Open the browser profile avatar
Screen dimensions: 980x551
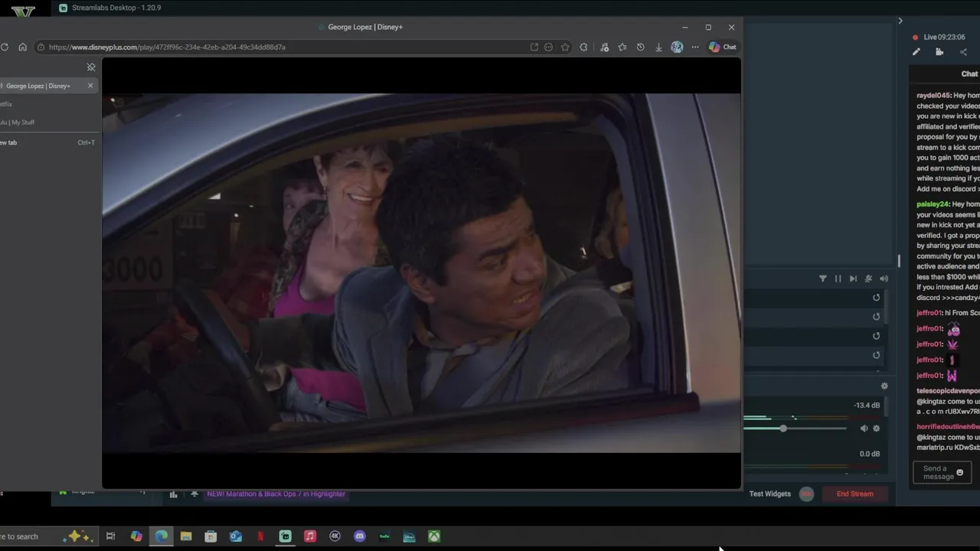[x=677, y=47]
